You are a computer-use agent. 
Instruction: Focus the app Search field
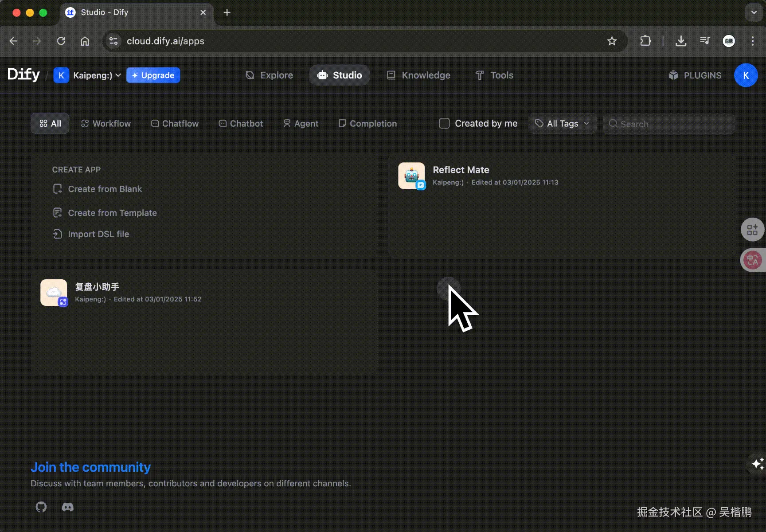tap(669, 124)
